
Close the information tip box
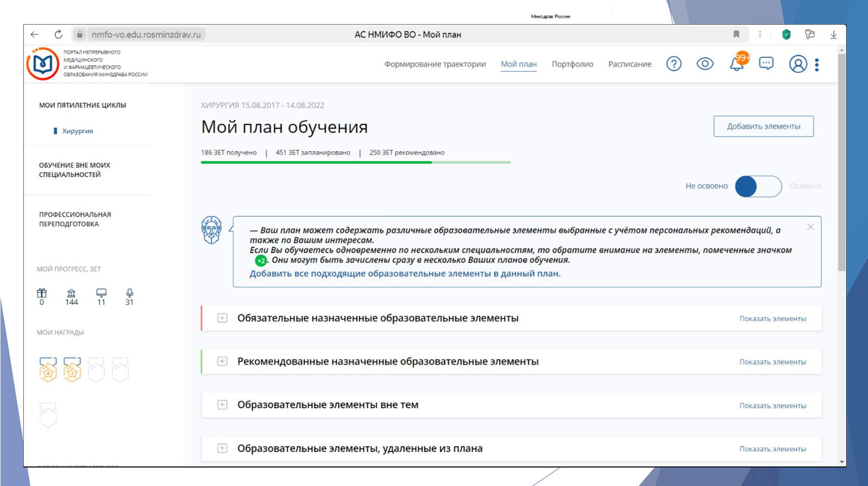[810, 227]
